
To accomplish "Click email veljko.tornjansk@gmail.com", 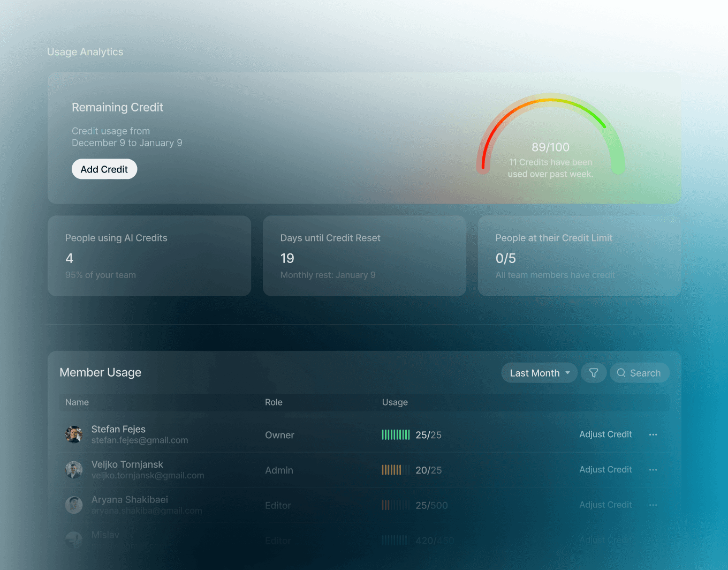I will click(x=148, y=476).
